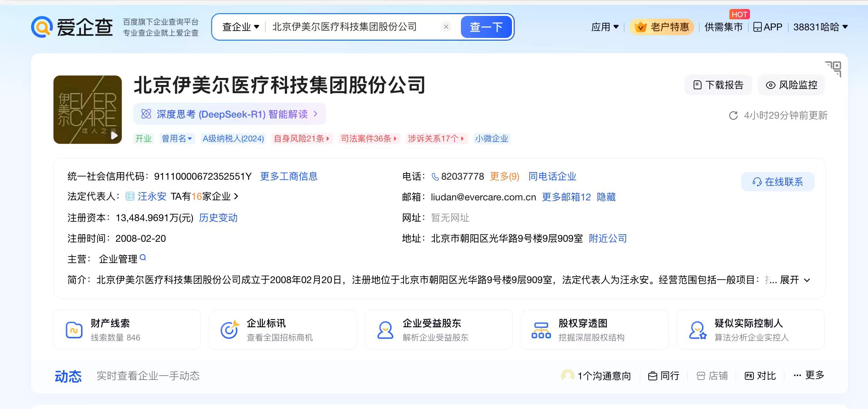Viewport: 868px width, 409px height.
Task: Click the phone icon next to 82037778
Action: tap(435, 177)
